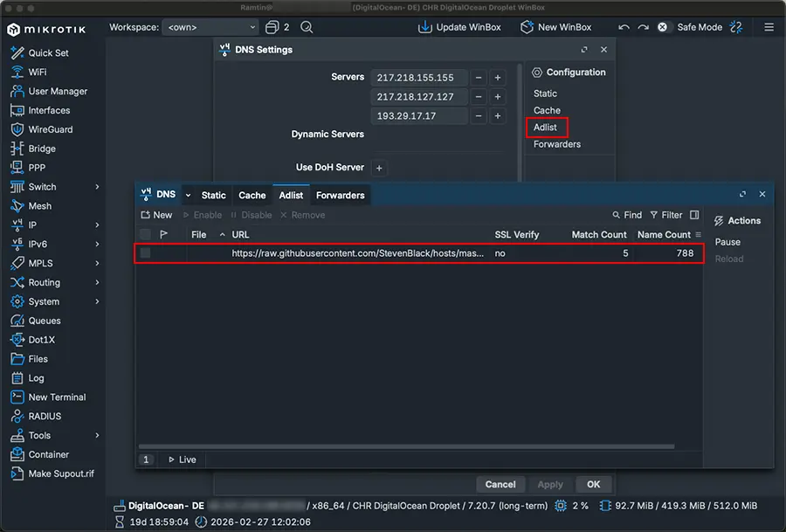This screenshot has width=786, height=532.
Task: Open the search magnifier in the toolbar
Action: 307,27
